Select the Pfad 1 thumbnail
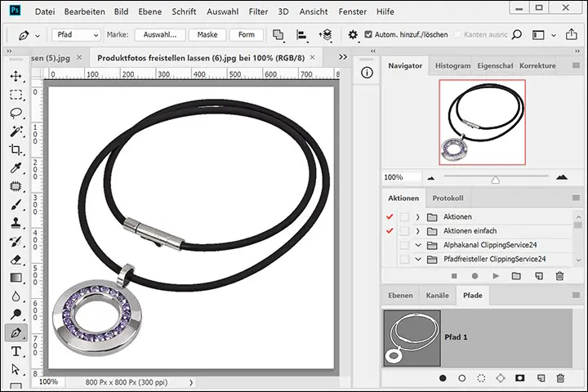This screenshot has height=392, width=588. click(412, 337)
